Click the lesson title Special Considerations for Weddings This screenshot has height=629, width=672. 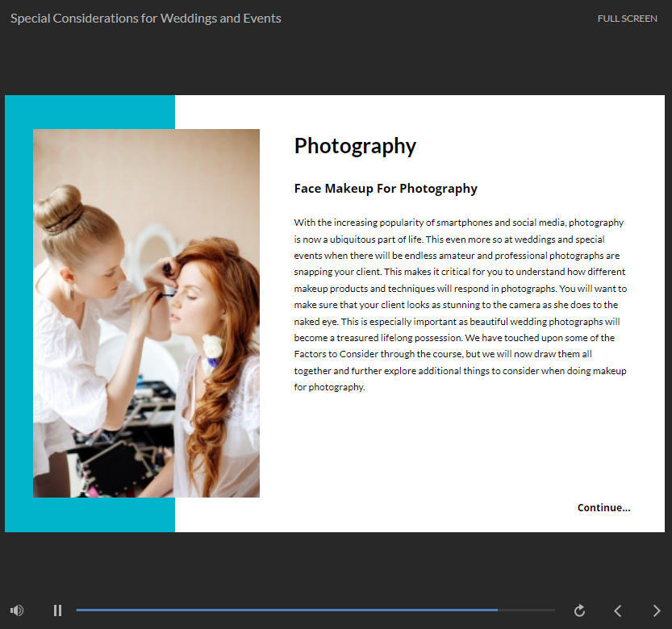click(145, 19)
